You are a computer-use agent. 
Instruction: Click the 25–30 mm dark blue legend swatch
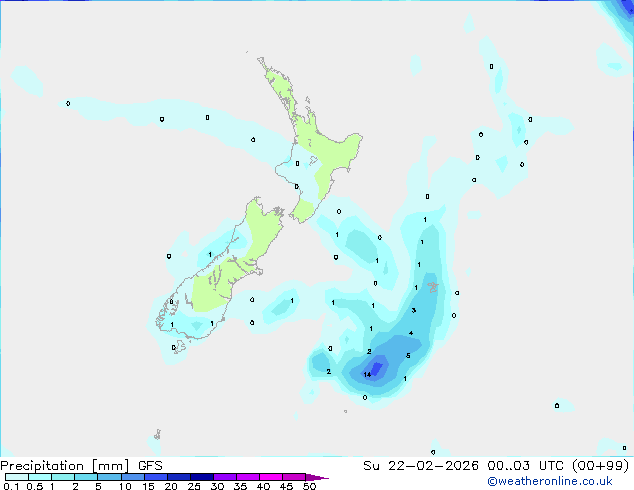(x=201, y=477)
